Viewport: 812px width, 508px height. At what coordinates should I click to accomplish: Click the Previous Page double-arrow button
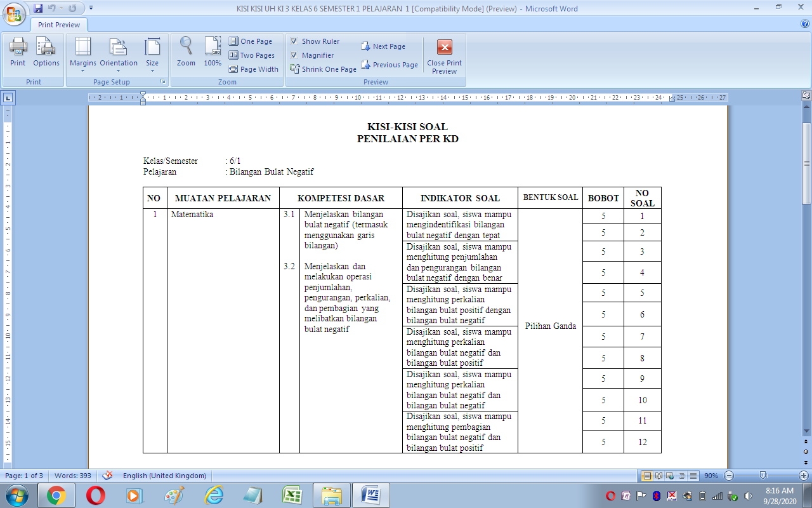click(x=806, y=441)
